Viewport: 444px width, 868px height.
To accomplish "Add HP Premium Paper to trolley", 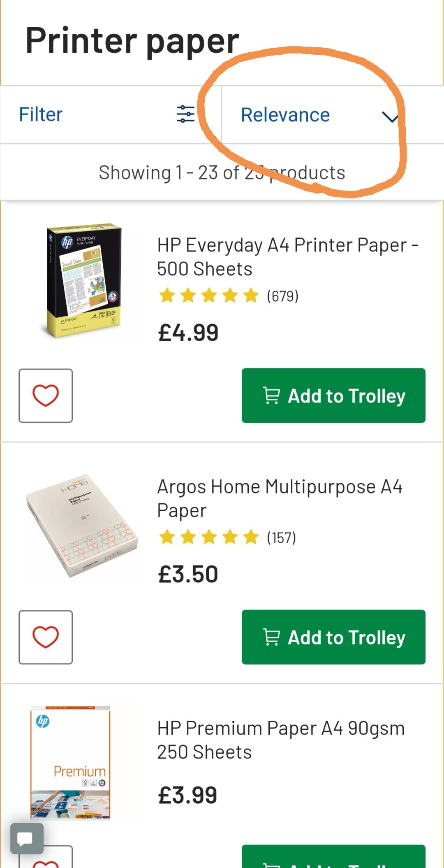I will coord(333,857).
